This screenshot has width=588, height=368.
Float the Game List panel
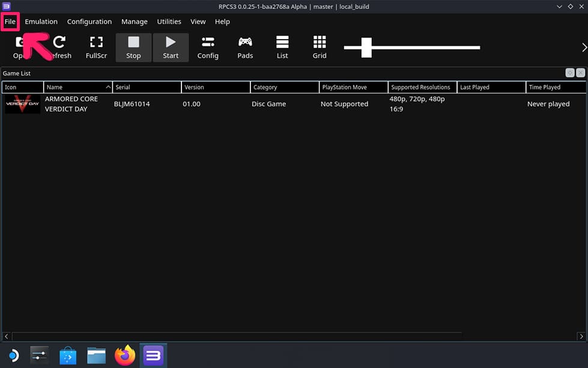point(570,73)
